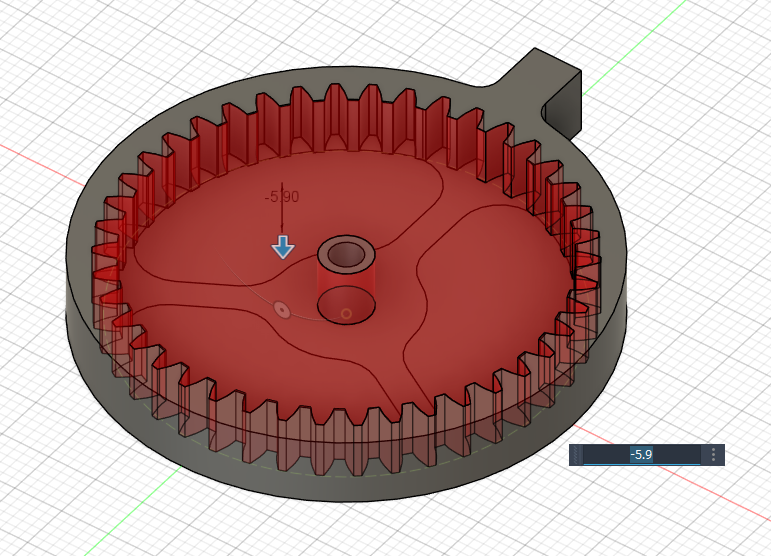
Task: Click the -5.90 dimension label in viewport
Action: (282, 197)
